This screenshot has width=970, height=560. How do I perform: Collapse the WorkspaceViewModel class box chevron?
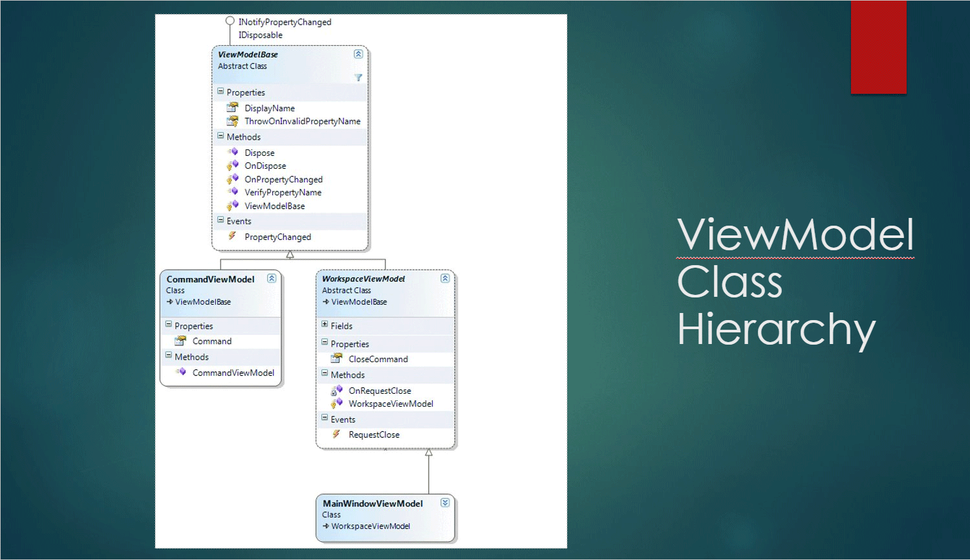pyautogui.click(x=445, y=279)
